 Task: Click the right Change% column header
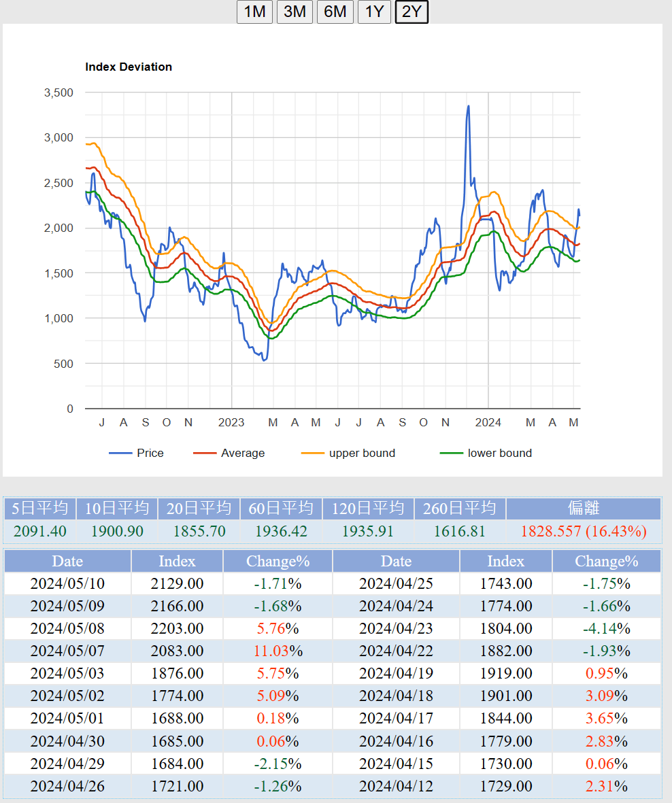coord(606,561)
